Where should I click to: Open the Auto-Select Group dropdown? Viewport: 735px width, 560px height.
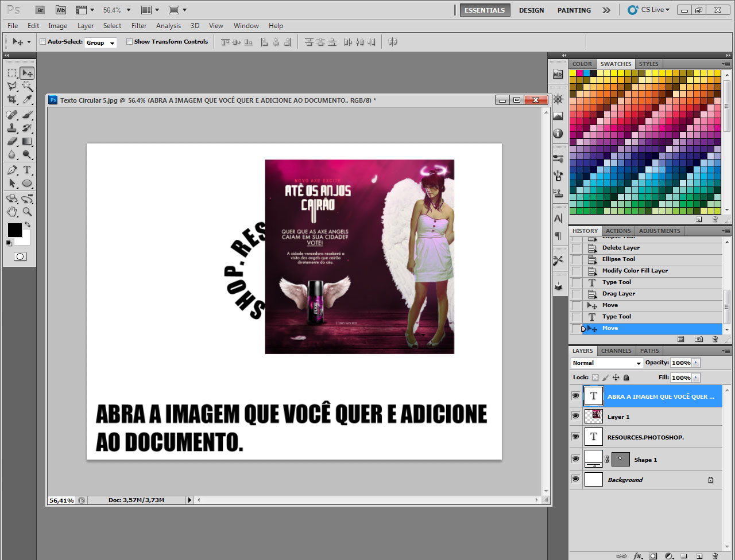pos(100,42)
